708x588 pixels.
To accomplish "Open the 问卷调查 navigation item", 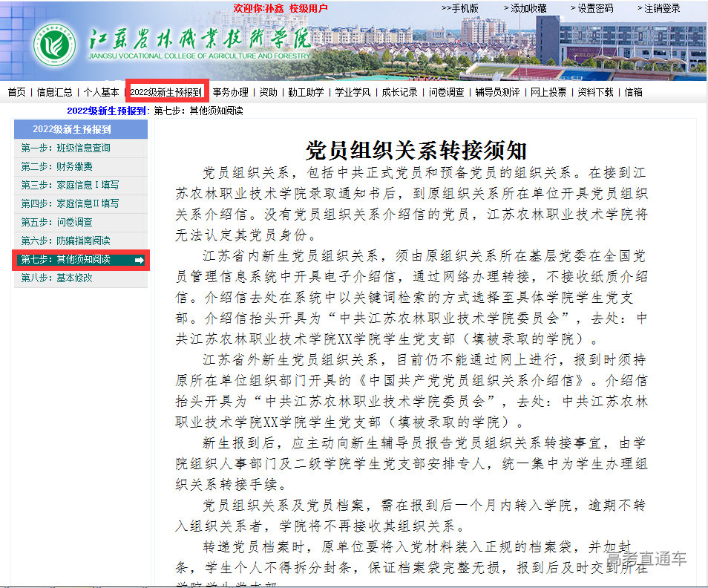I will pyautogui.click(x=446, y=92).
